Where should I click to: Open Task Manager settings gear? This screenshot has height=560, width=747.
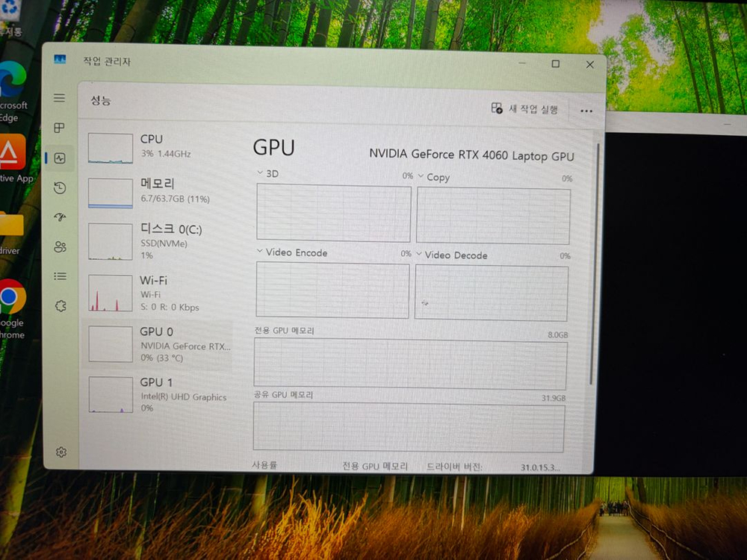coord(61,452)
